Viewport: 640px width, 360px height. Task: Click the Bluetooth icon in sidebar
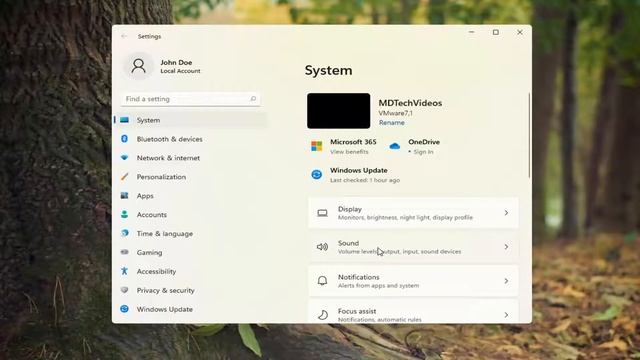(x=124, y=139)
